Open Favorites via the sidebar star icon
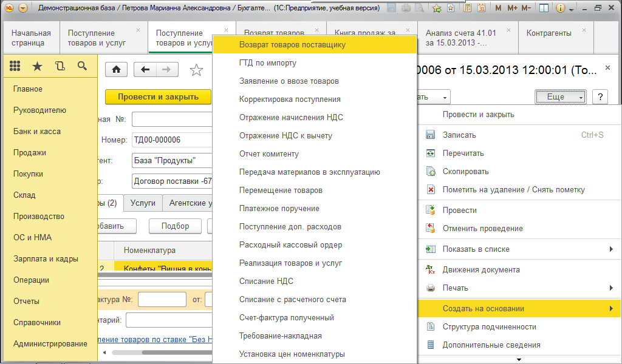This screenshot has height=364, width=622. pyautogui.click(x=37, y=66)
